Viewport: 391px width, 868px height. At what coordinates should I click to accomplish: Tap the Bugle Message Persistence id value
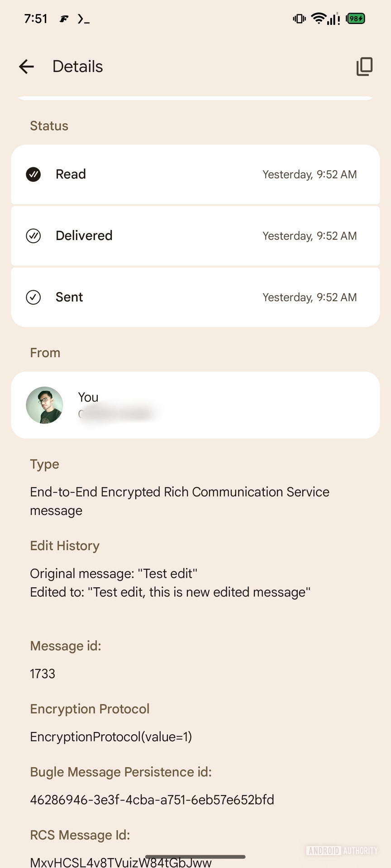click(152, 800)
